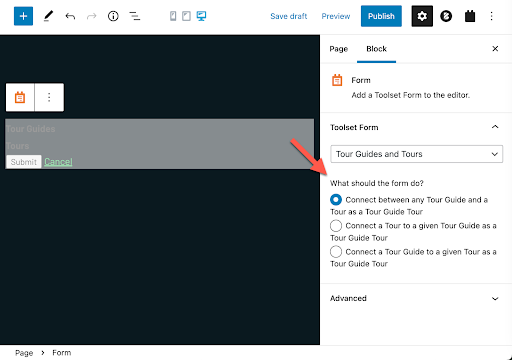Select Connect between any Tour Guide and a Tour
512x360 pixels.
pyautogui.click(x=336, y=200)
